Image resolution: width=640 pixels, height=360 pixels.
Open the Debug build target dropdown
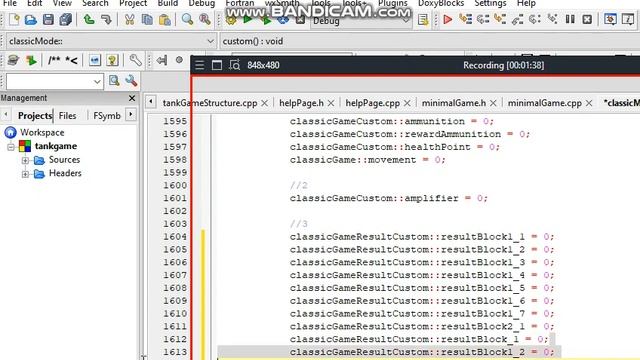click(x=361, y=20)
